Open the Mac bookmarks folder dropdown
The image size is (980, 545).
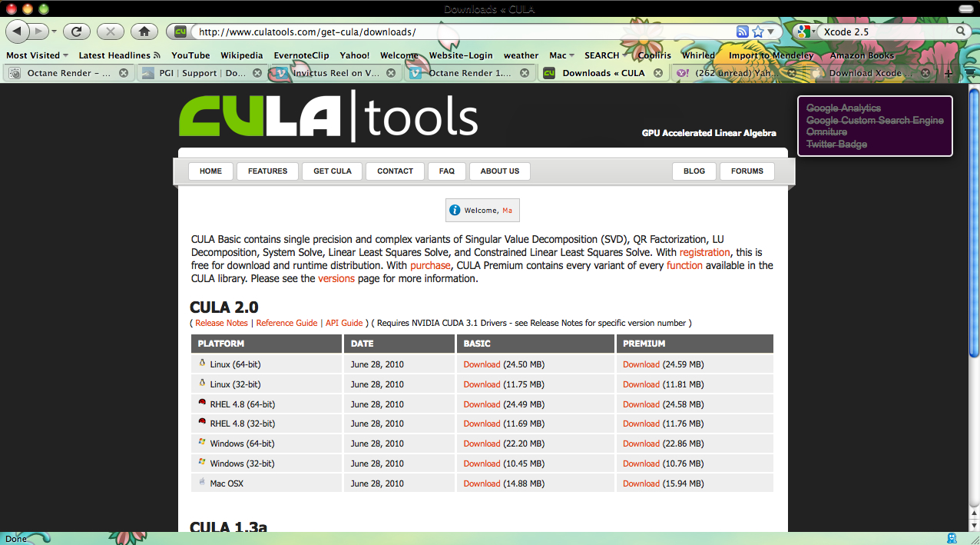[561, 55]
